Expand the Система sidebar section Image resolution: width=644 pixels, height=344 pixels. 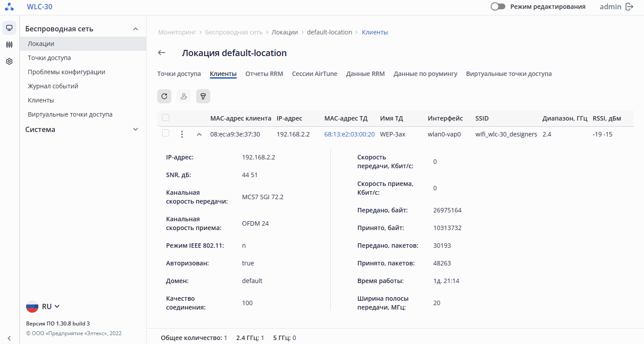click(x=136, y=129)
